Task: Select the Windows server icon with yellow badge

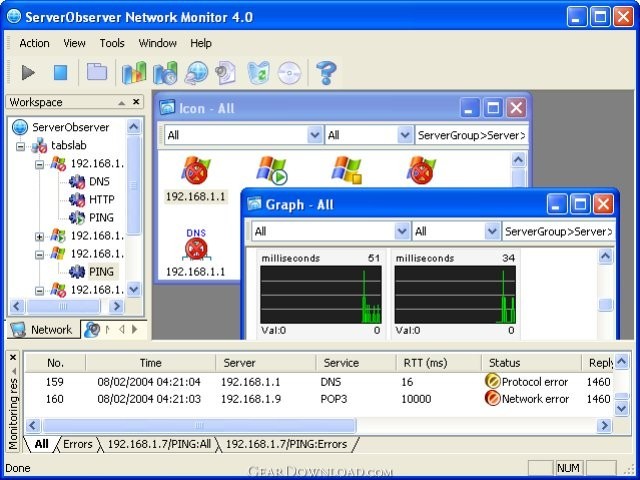Action: [347, 170]
